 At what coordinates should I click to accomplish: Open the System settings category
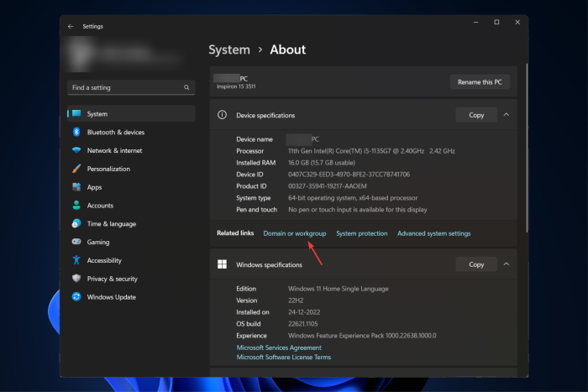click(131, 113)
